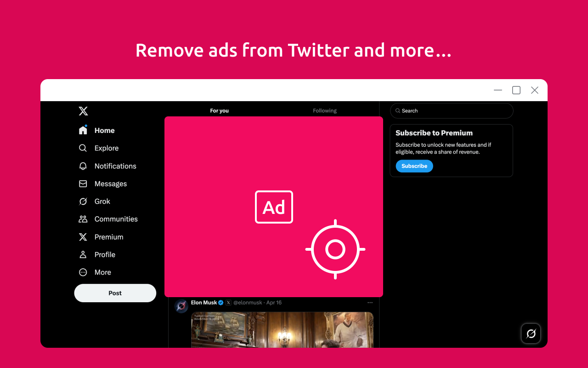The image size is (588, 368).
Task: Open Explore using the magnifier icon
Action: point(83,148)
